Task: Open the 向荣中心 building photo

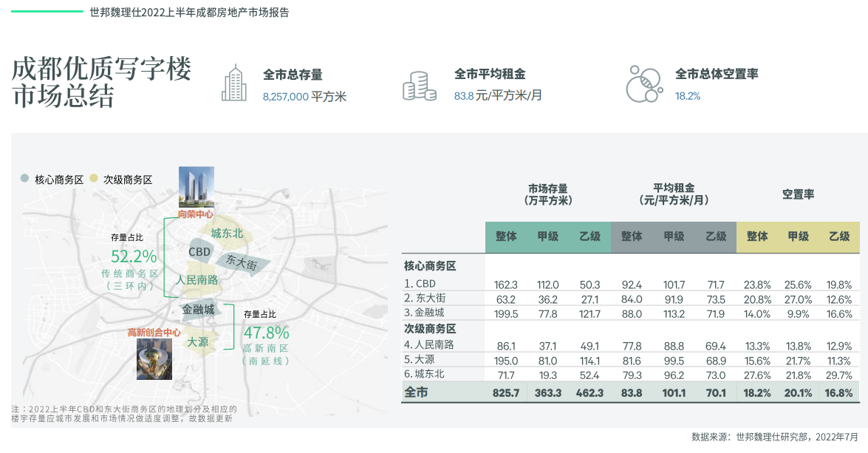Action: coord(196,187)
